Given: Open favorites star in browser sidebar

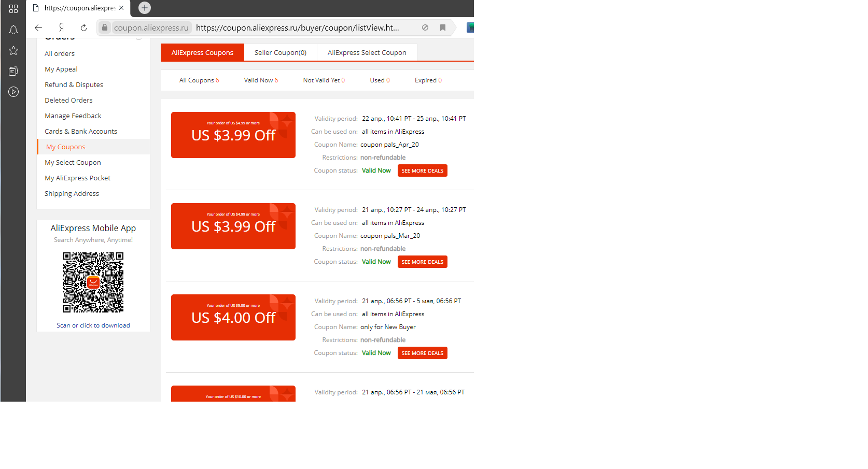Looking at the screenshot, I should click(13, 50).
